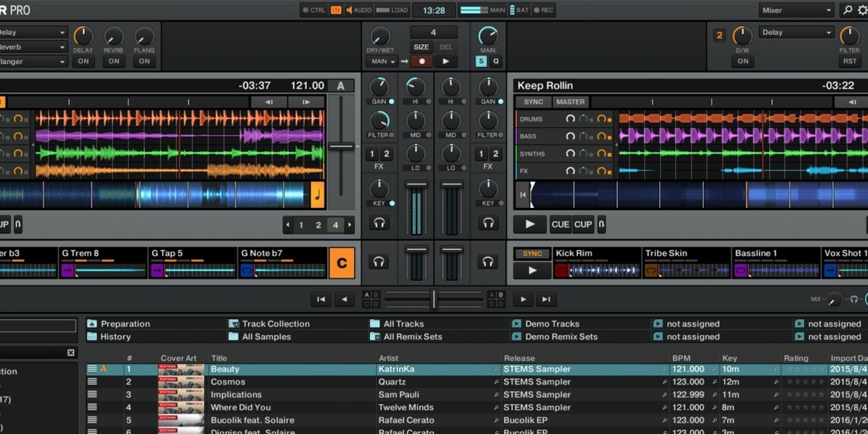Click the orange keylock note icon on deck A
Image resolution: width=868 pixels, height=434 pixels.
point(318,195)
